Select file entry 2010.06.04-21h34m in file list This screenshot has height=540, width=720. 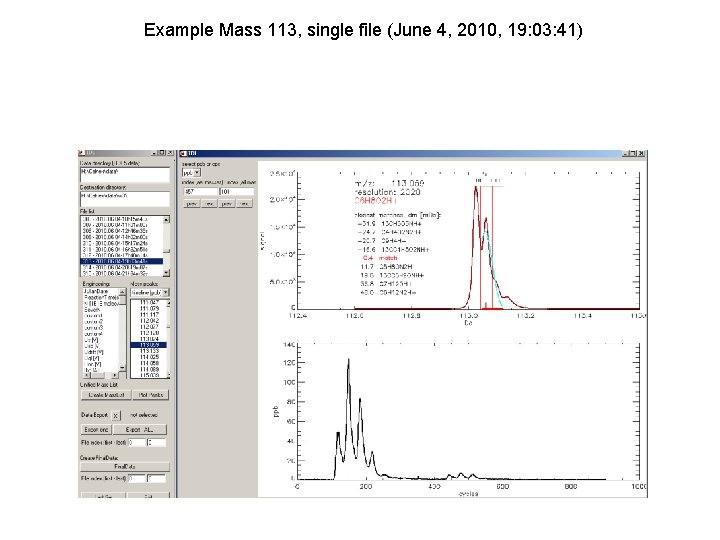122,273
